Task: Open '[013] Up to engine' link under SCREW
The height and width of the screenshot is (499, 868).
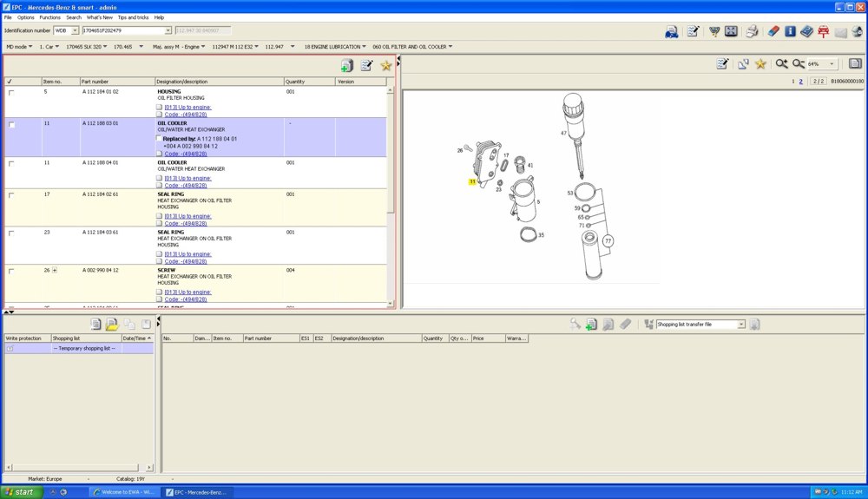Action: click(187, 292)
